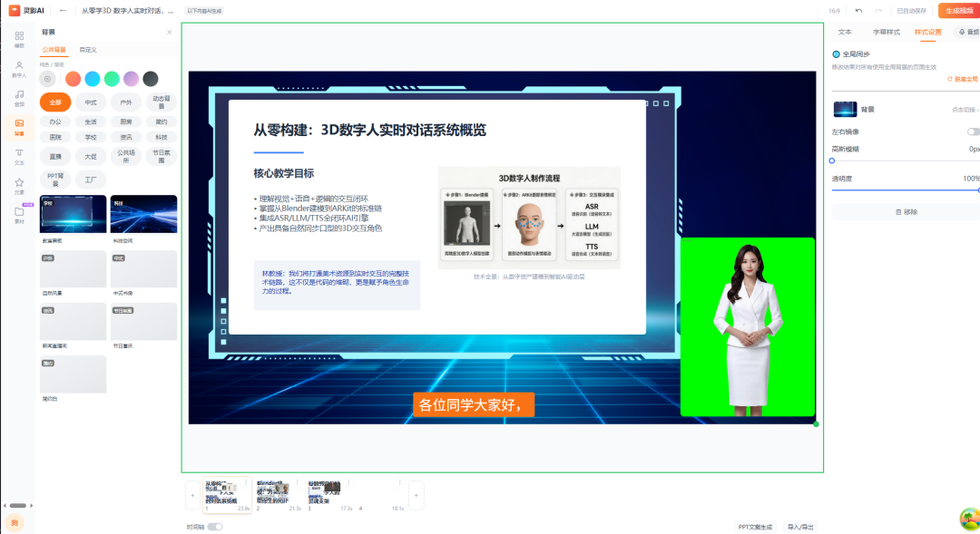The height and width of the screenshot is (534, 980).
Task: Filter backgrounds by PPT背景
Action: 55,180
